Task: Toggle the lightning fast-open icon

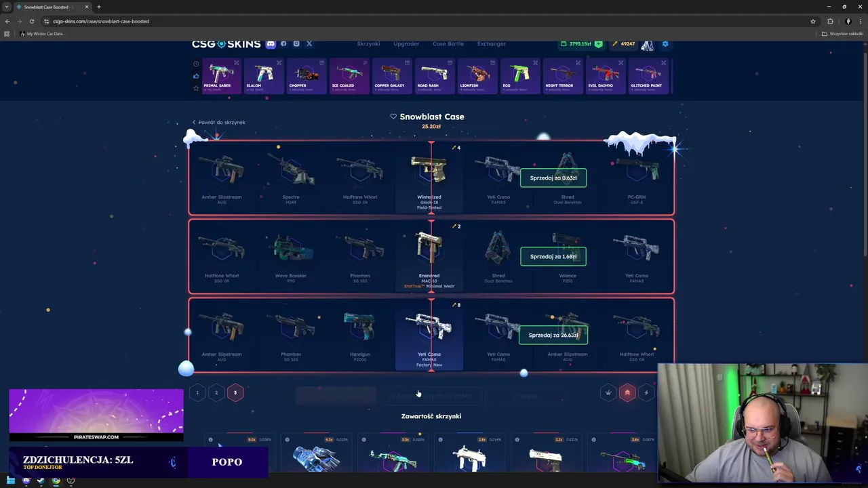Action: click(646, 392)
